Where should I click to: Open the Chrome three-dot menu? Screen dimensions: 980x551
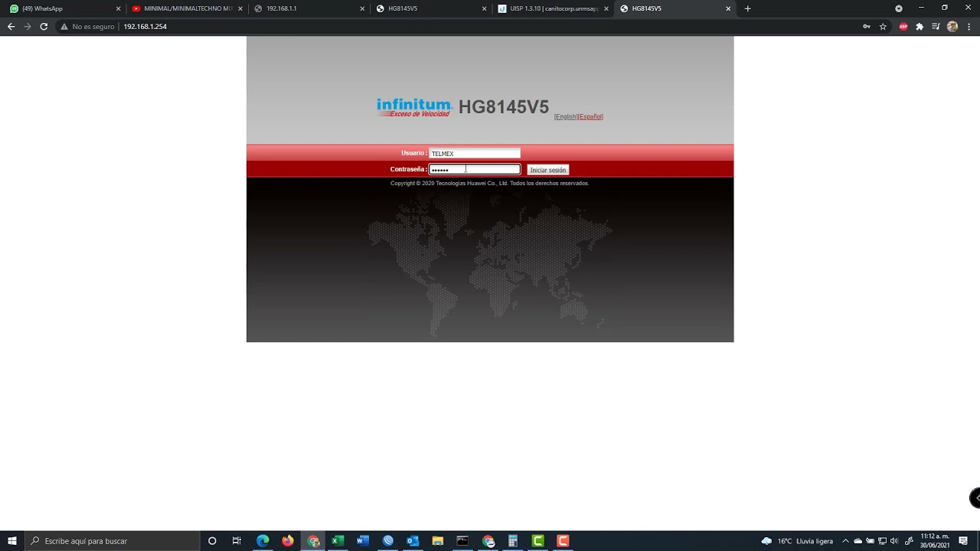click(x=969, y=26)
